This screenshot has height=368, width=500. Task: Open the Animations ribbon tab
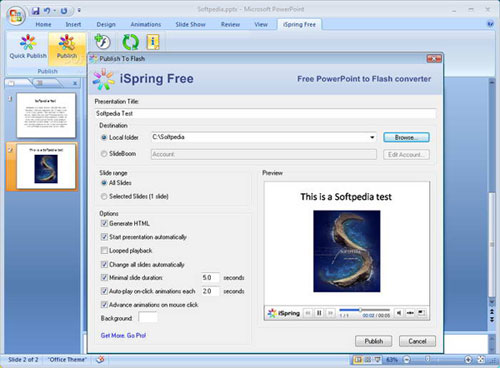146,24
